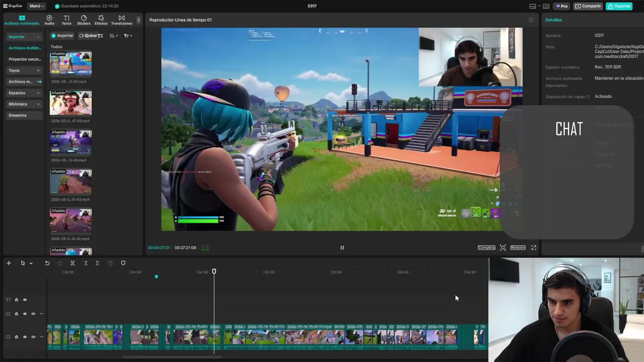Screen dimensions: 644x362
Task: Expand the Biblioteca section
Action: pyautogui.click(x=24, y=104)
